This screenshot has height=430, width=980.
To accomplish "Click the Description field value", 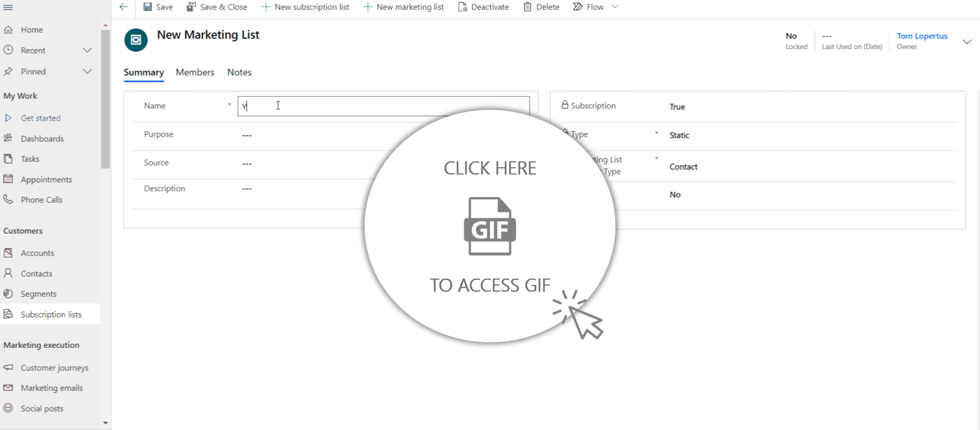I will point(247,189).
